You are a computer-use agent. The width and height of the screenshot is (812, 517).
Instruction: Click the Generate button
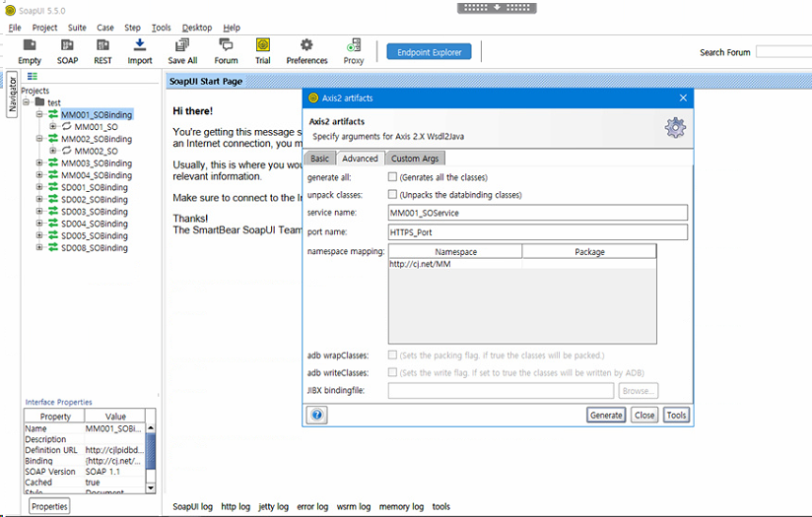[x=606, y=415]
